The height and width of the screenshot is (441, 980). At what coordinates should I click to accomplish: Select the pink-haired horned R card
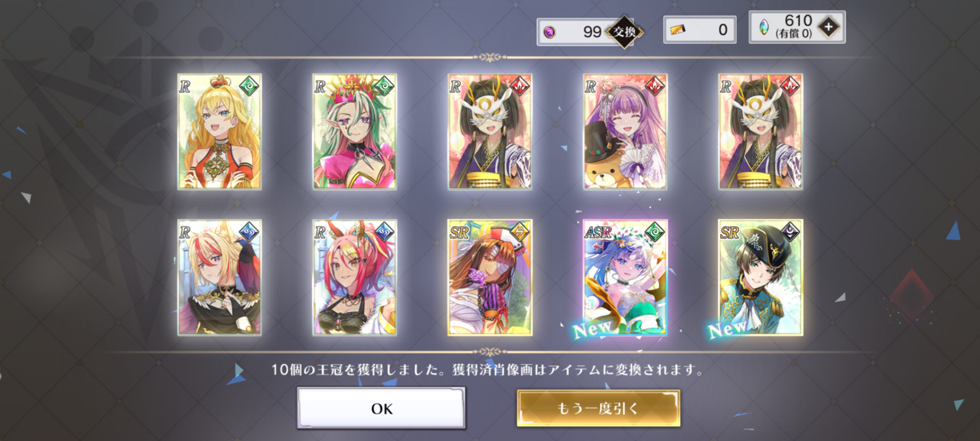[354, 278]
